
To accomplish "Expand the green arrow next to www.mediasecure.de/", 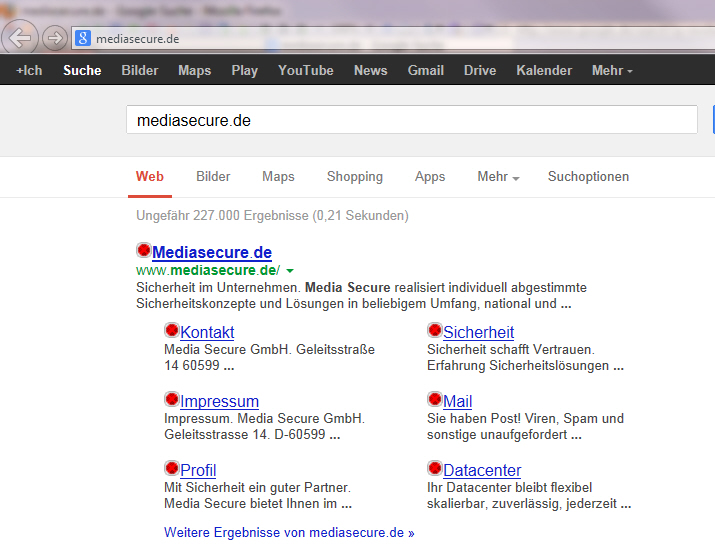I will pos(290,271).
